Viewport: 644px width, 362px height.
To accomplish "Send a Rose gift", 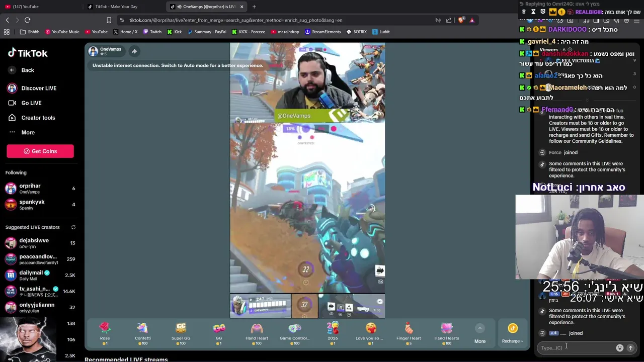I will [x=105, y=333].
